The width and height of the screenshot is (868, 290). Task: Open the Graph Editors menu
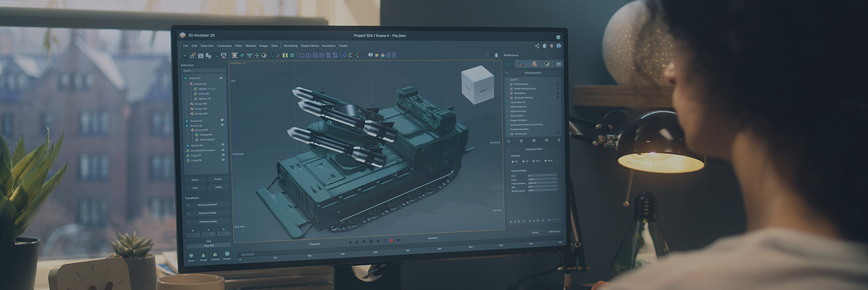pyautogui.click(x=310, y=46)
